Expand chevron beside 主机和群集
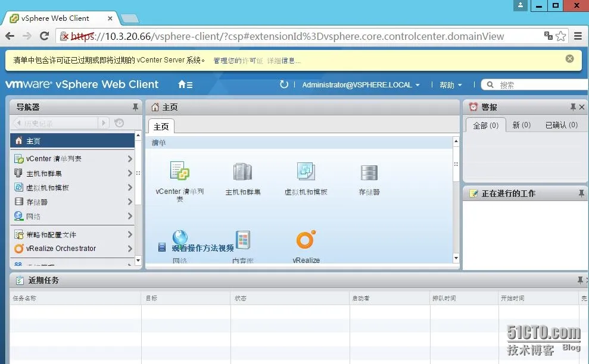The width and height of the screenshot is (589, 364). click(130, 173)
